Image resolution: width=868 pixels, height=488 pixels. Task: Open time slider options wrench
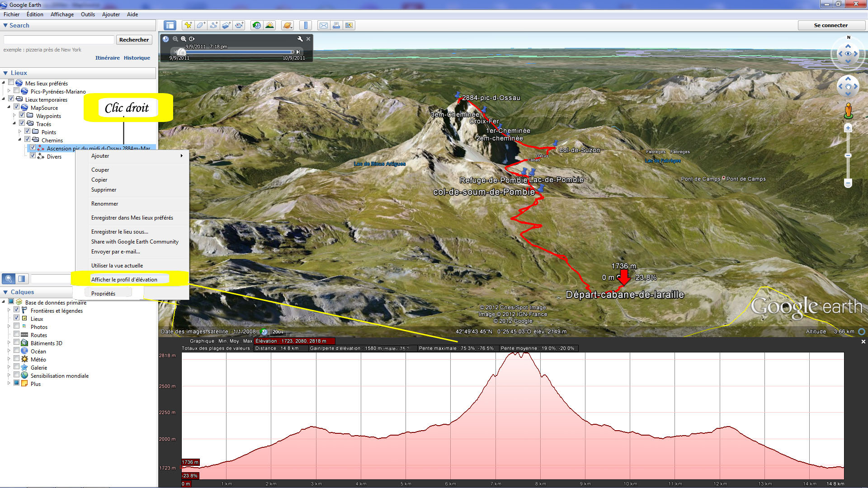point(300,39)
